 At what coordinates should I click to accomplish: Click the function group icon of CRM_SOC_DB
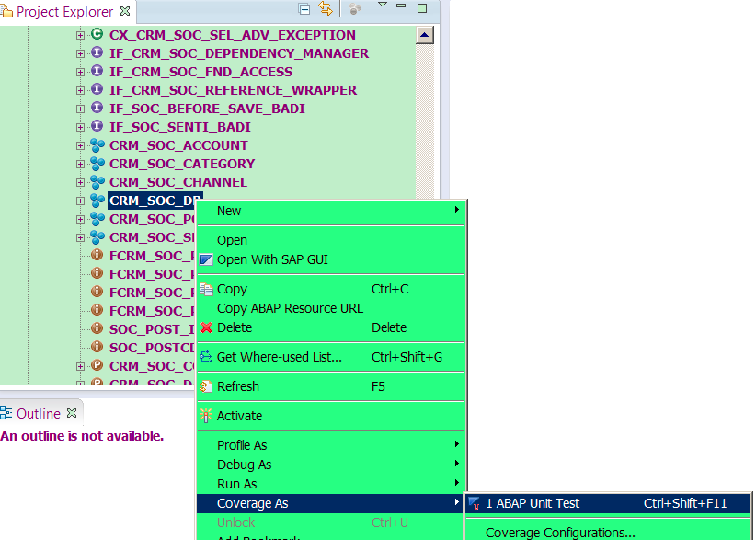(x=97, y=201)
